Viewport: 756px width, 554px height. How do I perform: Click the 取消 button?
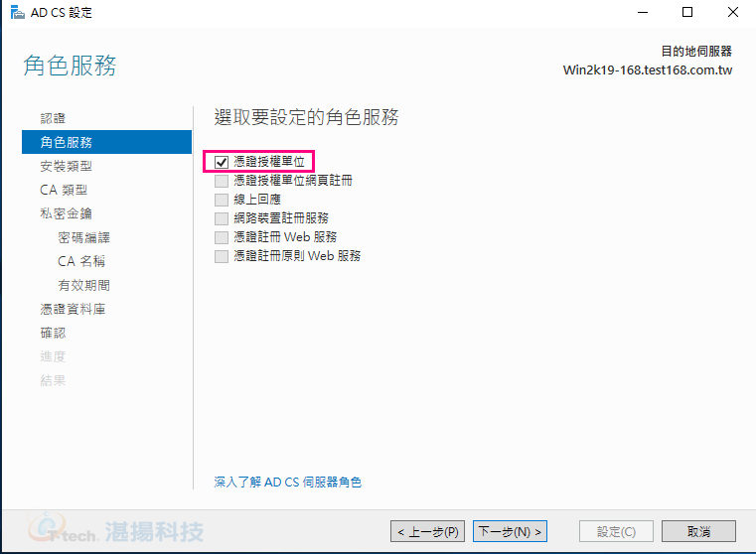coord(698,531)
